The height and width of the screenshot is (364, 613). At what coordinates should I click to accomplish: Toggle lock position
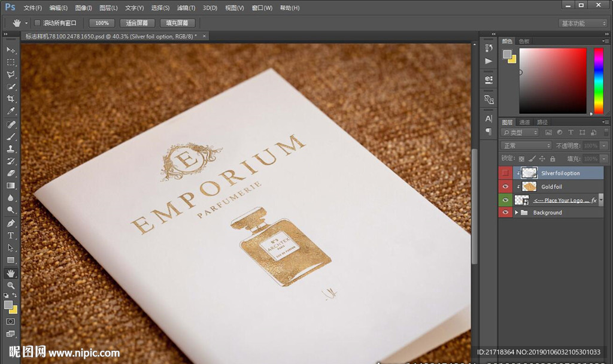click(542, 159)
